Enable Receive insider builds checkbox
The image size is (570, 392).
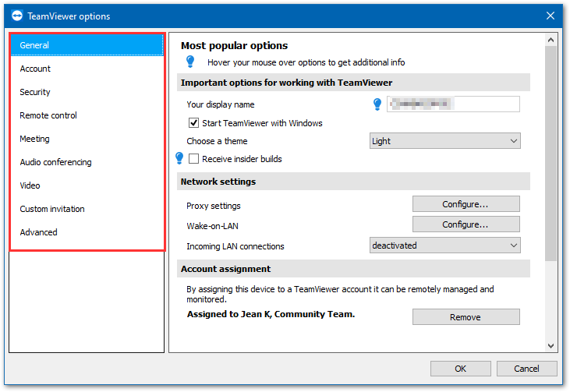193,159
